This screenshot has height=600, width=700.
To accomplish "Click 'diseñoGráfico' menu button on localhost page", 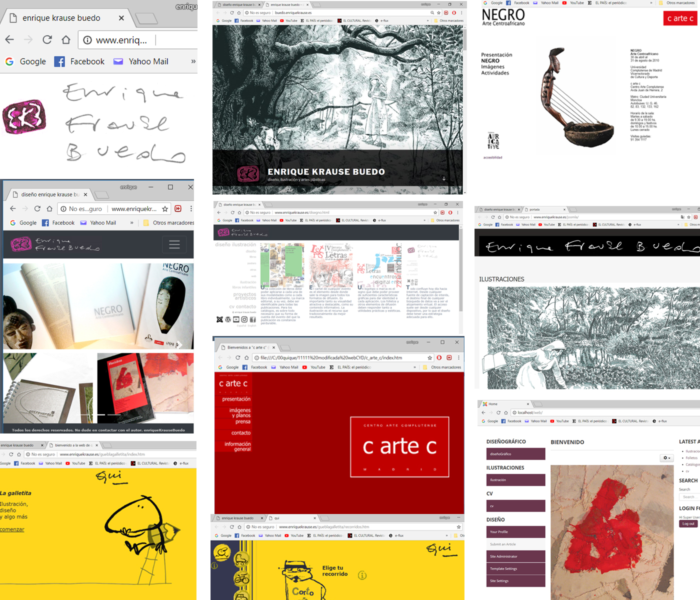I will 515,454.
